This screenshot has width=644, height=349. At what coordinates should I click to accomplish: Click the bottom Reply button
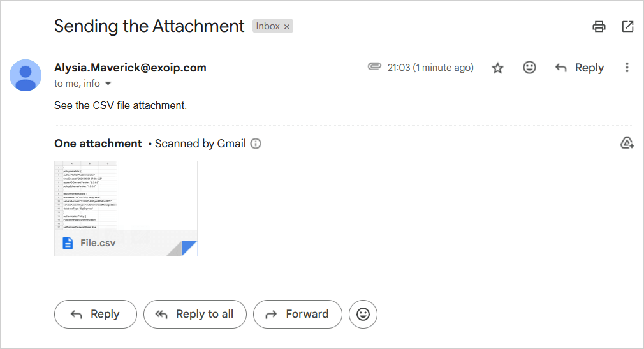coord(96,314)
